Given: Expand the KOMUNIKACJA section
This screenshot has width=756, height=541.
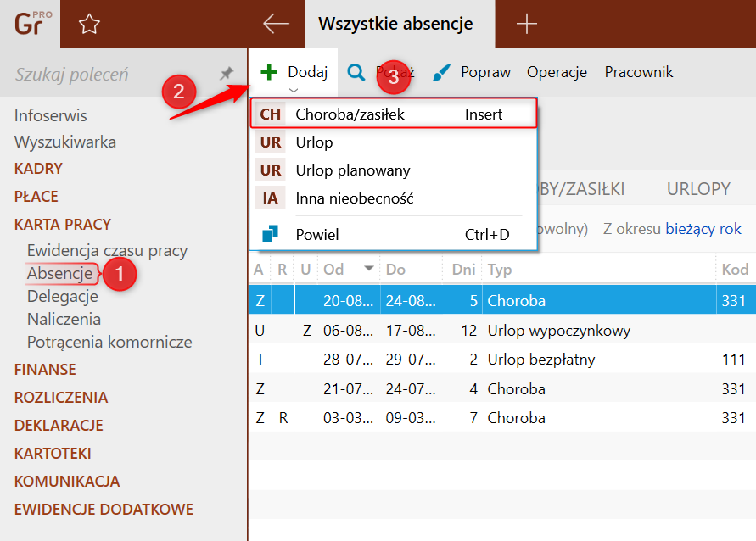Looking at the screenshot, I should coord(67,482).
